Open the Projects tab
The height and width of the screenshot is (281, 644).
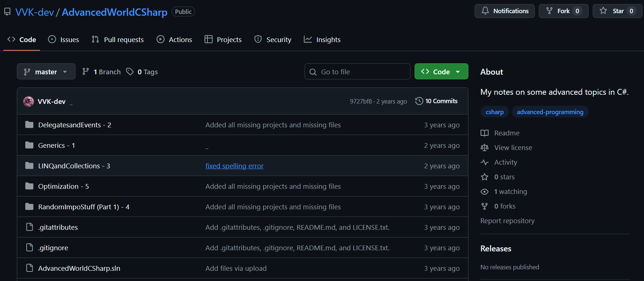tap(223, 40)
